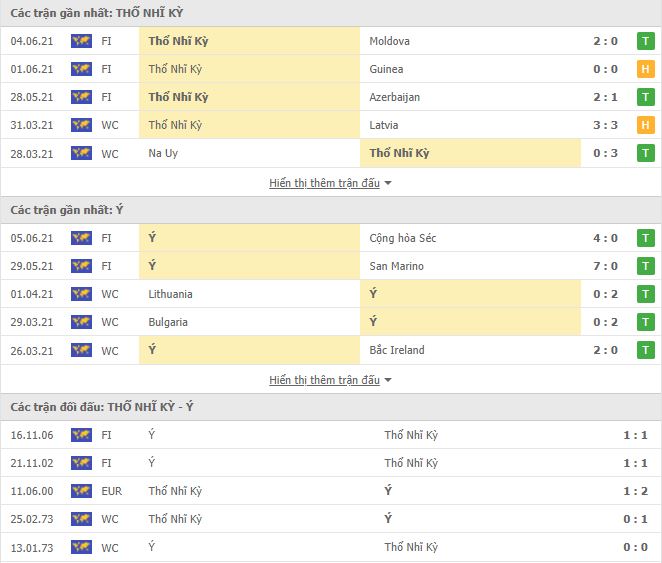Click the flag icon for the 05.06.21 Cộng hòa Séc match
Image resolution: width=662 pixels, height=563 pixels.
coord(81,239)
